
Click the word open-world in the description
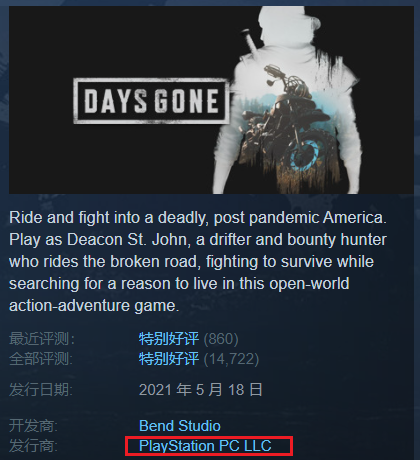[309, 284]
